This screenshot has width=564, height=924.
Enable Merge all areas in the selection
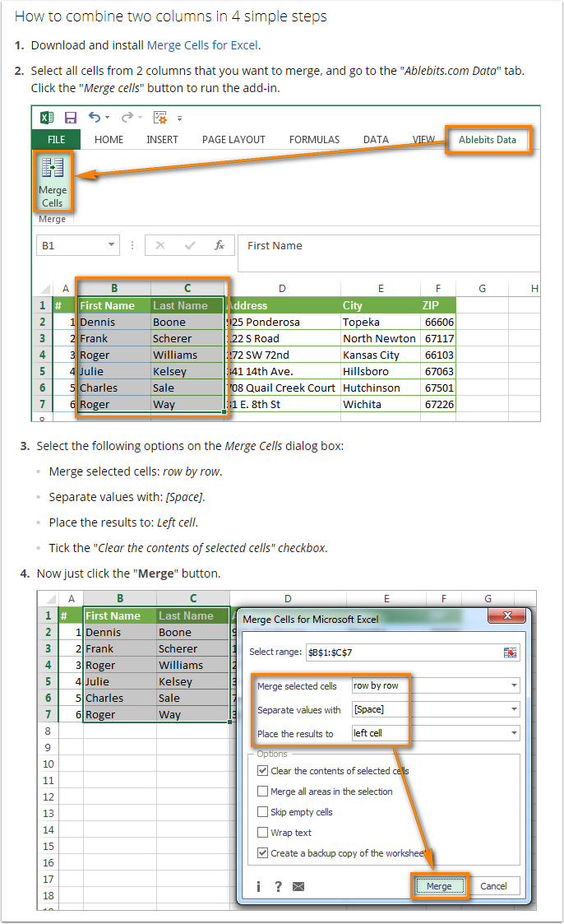tap(262, 792)
